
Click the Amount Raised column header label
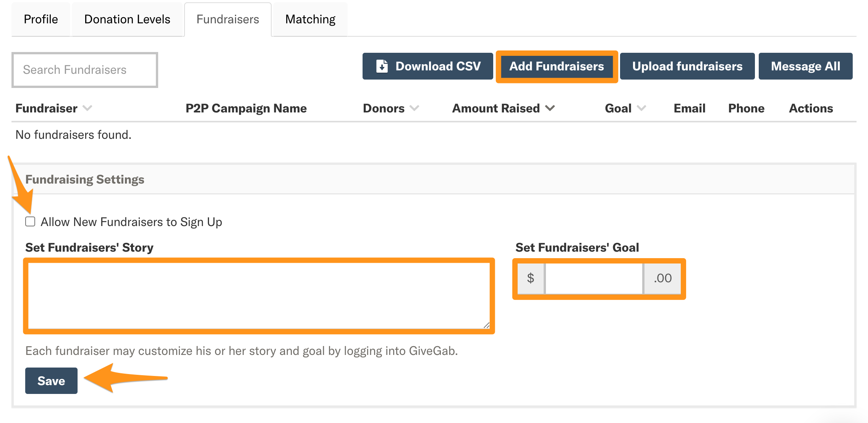coord(496,108)
